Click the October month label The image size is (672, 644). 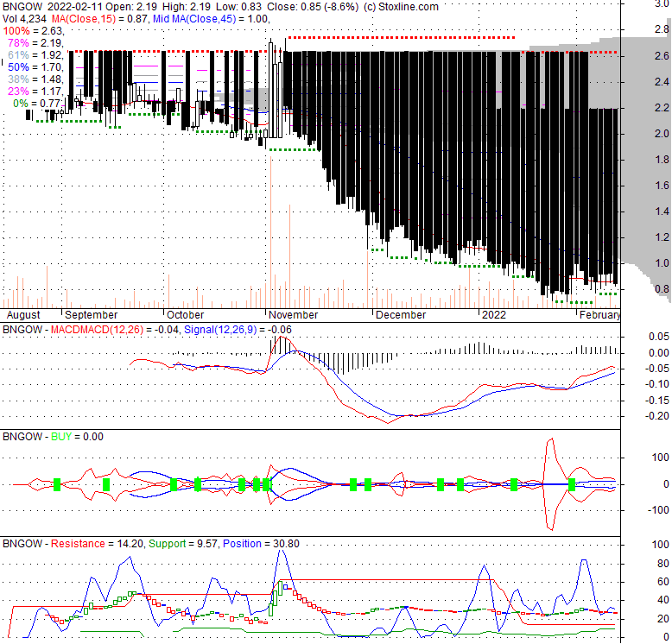coord(185,315)
